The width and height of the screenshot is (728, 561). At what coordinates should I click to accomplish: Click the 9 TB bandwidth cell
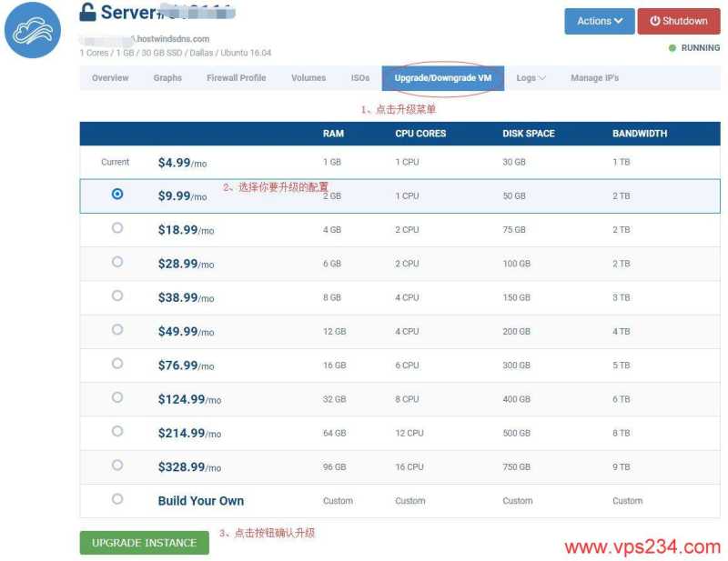[622, 466]
